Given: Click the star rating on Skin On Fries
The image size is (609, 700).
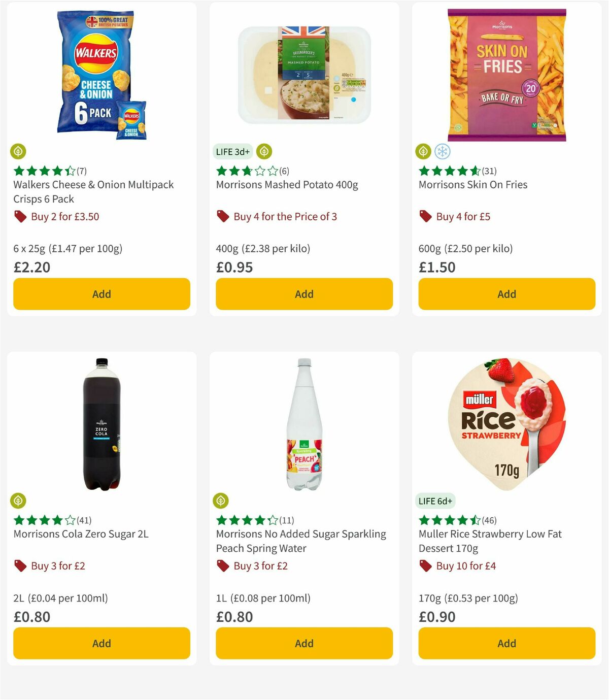Looking at the screenshot, I should 446,171.
